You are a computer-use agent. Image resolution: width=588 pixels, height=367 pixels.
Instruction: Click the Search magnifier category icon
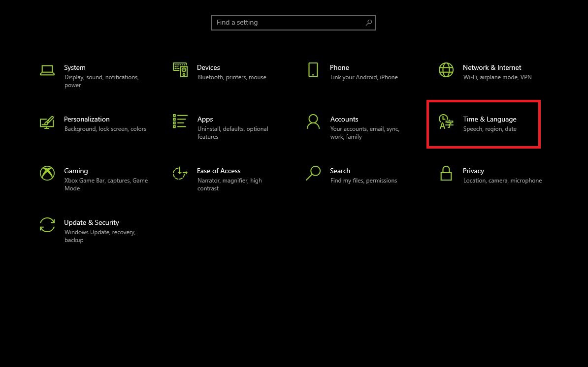point(313,173)
